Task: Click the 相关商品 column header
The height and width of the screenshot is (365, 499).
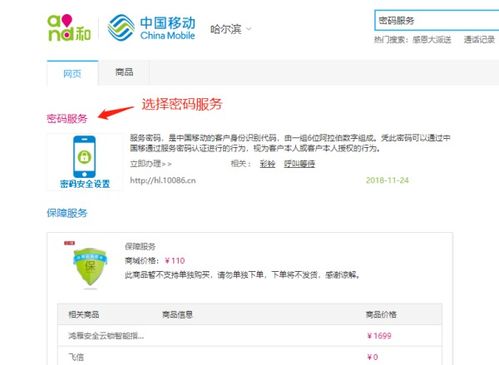Action: click(83, 314)
